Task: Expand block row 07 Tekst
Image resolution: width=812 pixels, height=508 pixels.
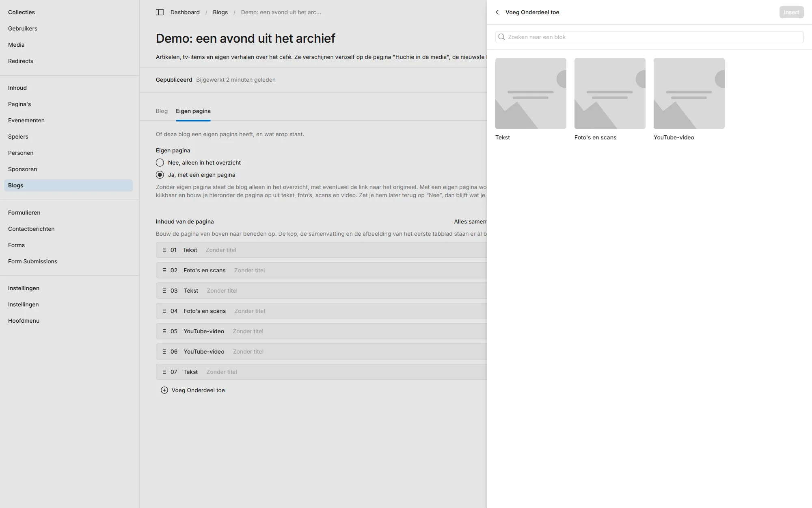Action: click(x=322, y=372)
